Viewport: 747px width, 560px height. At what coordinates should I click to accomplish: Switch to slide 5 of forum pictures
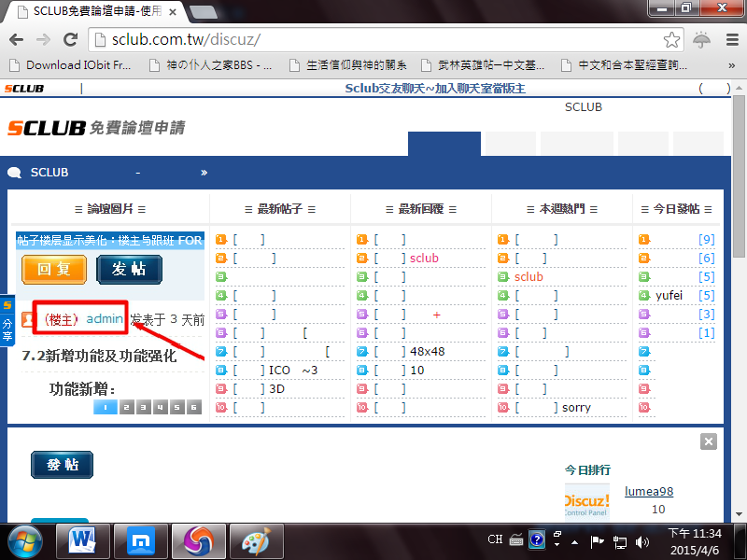pyautogui.click(x=177, y=407)
